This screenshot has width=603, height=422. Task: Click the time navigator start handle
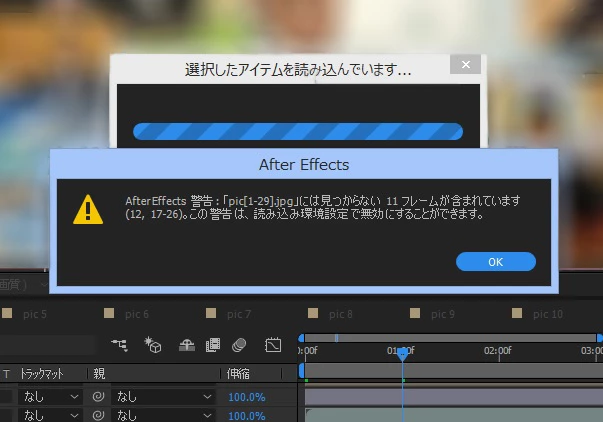301,338
